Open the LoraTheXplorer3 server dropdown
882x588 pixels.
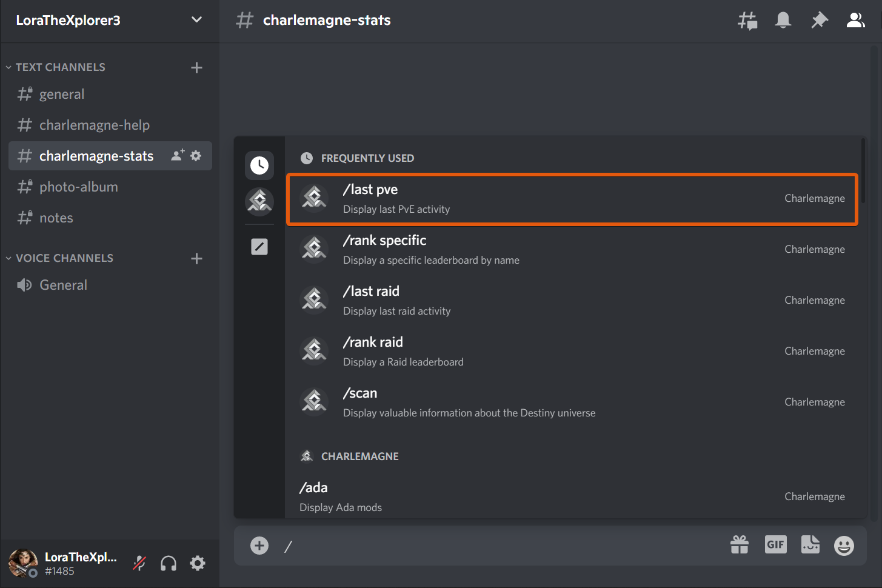196,19
